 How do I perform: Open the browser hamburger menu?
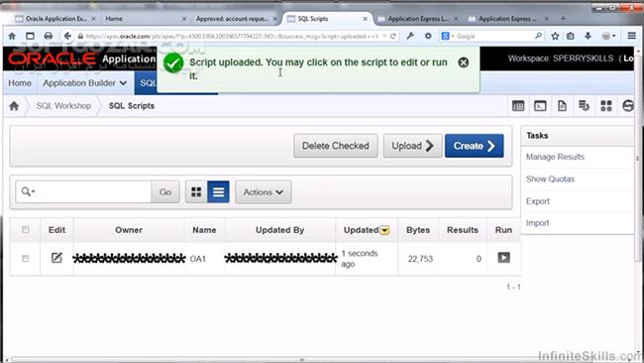[x=632, y=36]
